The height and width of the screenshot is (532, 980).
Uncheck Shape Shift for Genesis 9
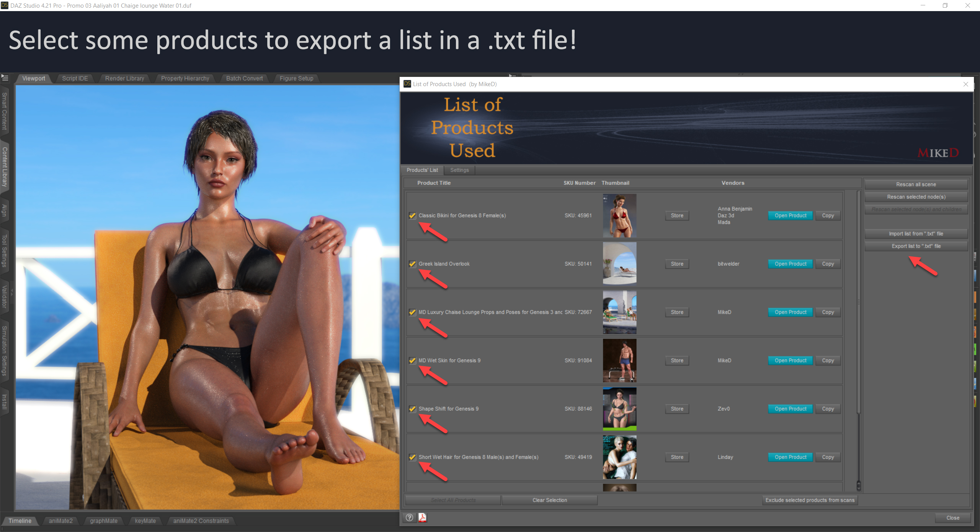coord(412,409)
